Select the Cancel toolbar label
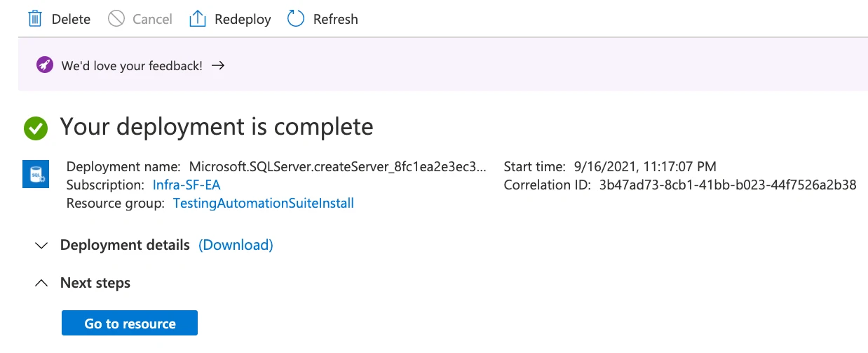The width and height of the screenshot is (868, 353). [152, 20]
